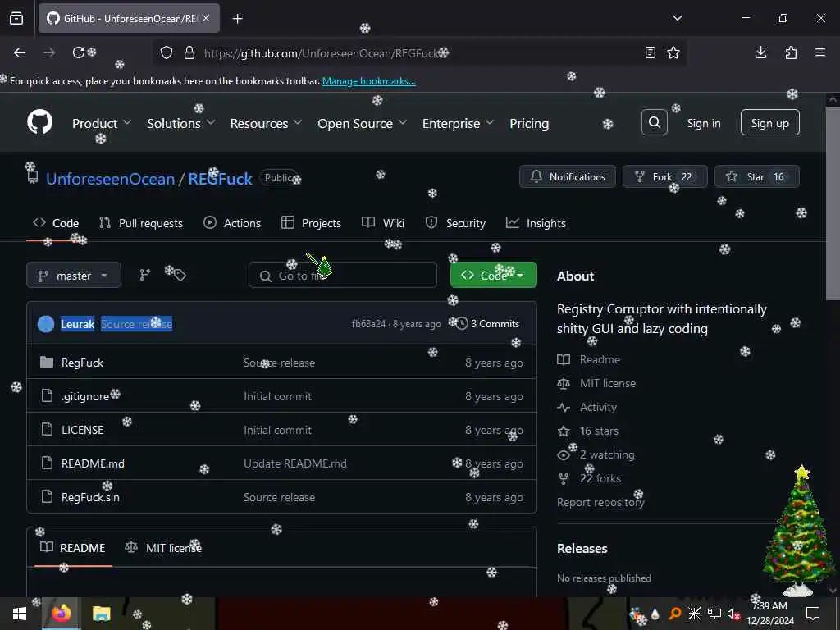The width and height of the screenshot is (840, 630).
Task: Open the Firefox downloads icon
Action: click(x=760, y=52)
